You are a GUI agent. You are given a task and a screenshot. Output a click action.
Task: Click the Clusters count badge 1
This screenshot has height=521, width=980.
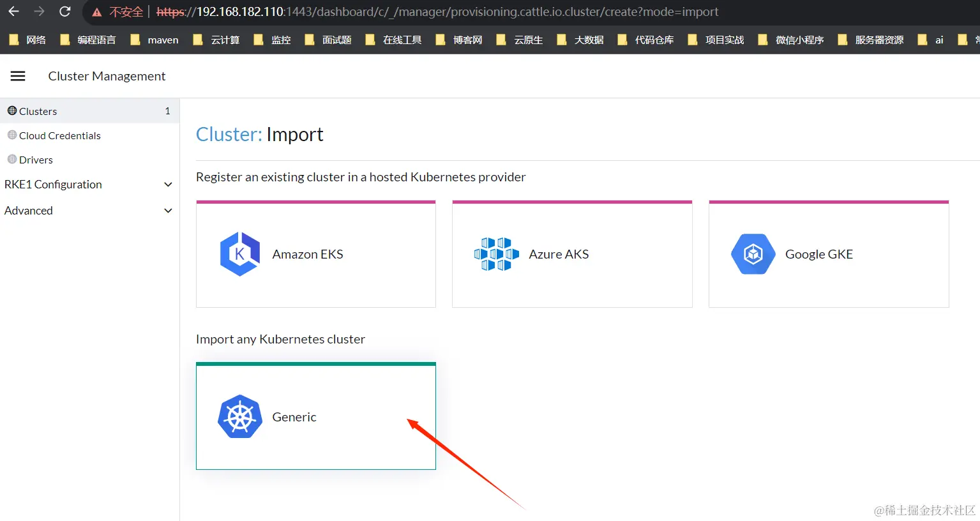tap(167, 111)
